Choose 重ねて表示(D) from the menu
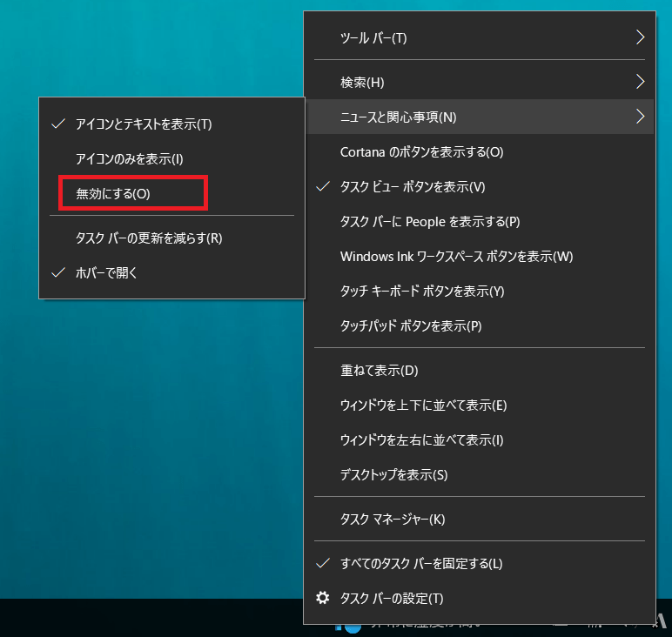This screenshot has height=637, width=672. (480, 370)
